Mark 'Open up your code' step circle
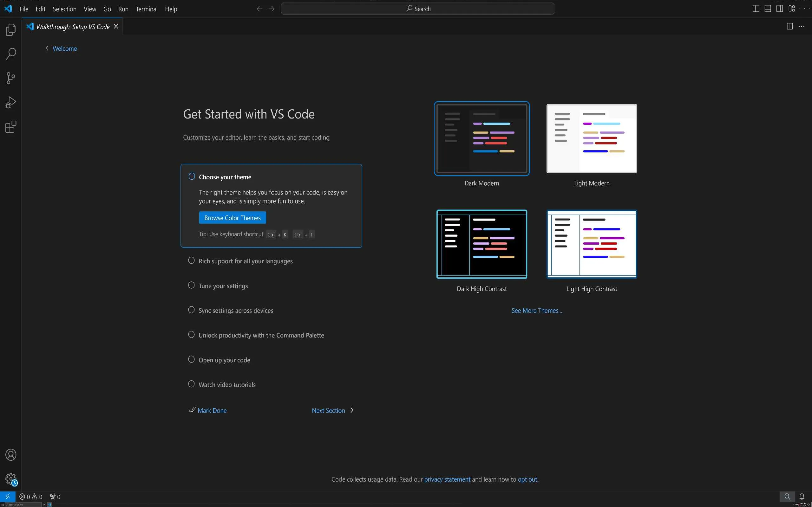 coord(191,359)
